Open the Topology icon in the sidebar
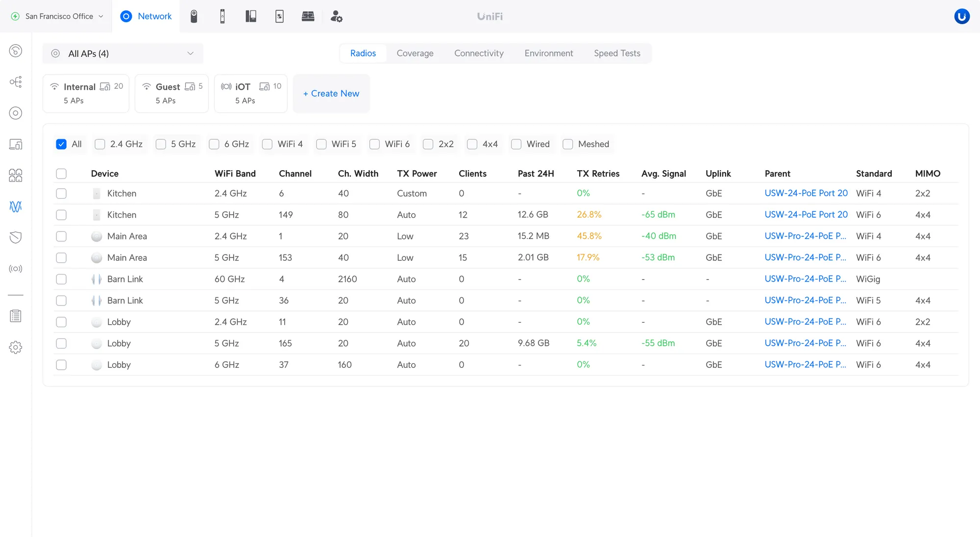 [x=16, y=82]
